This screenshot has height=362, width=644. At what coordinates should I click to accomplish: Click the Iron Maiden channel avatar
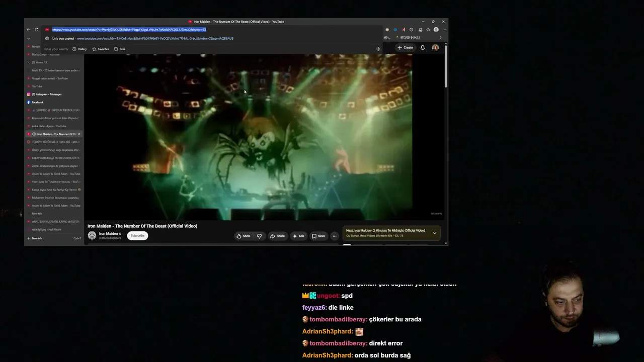pos(92,235)
